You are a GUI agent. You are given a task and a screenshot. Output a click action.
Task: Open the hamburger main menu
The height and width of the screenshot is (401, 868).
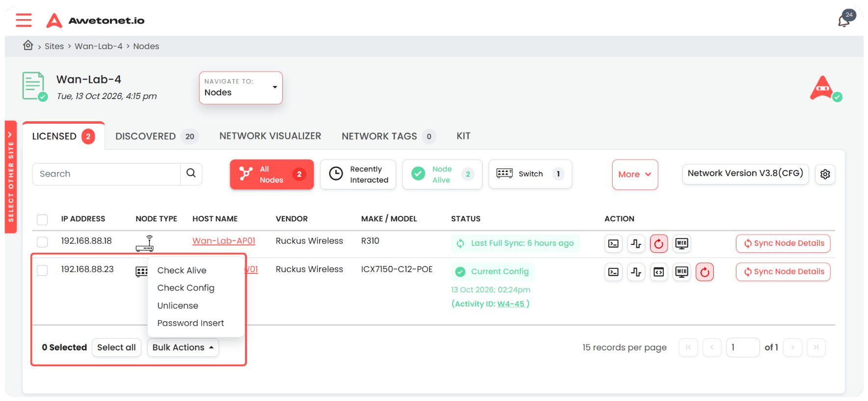[24, 20]
